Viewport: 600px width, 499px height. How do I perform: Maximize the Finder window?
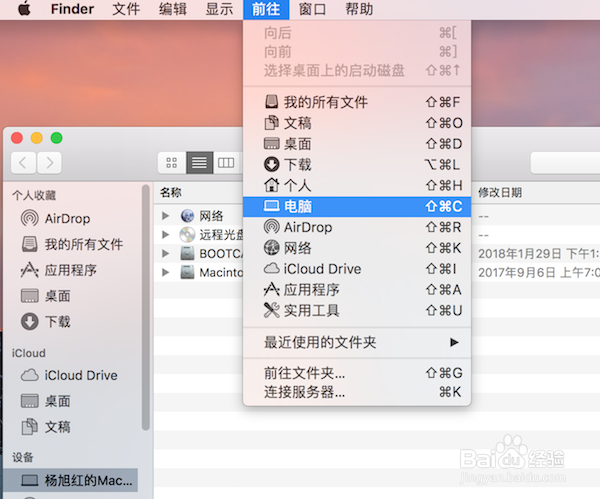(x=57, y=138)
